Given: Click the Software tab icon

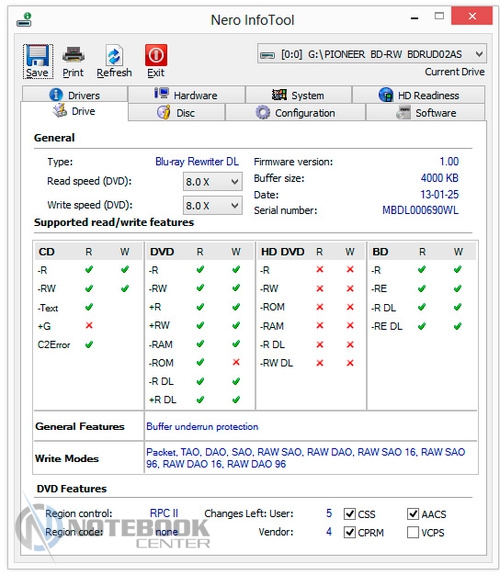Looking at the screenshot, I should (404, 112).
